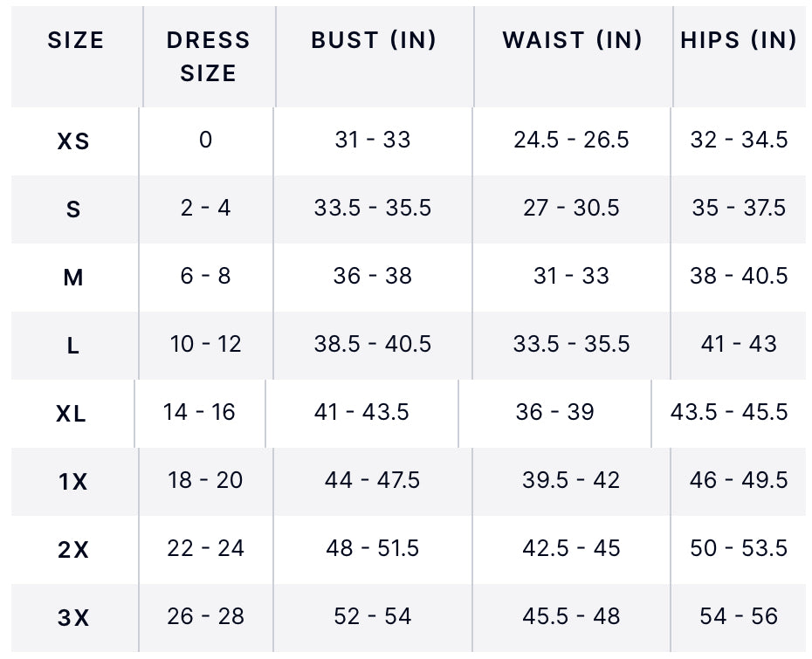The width and height of the screenshot is (812, 659).
Task: Select the XL size row label
Action: pyautogui.click(x=72, y=414)
